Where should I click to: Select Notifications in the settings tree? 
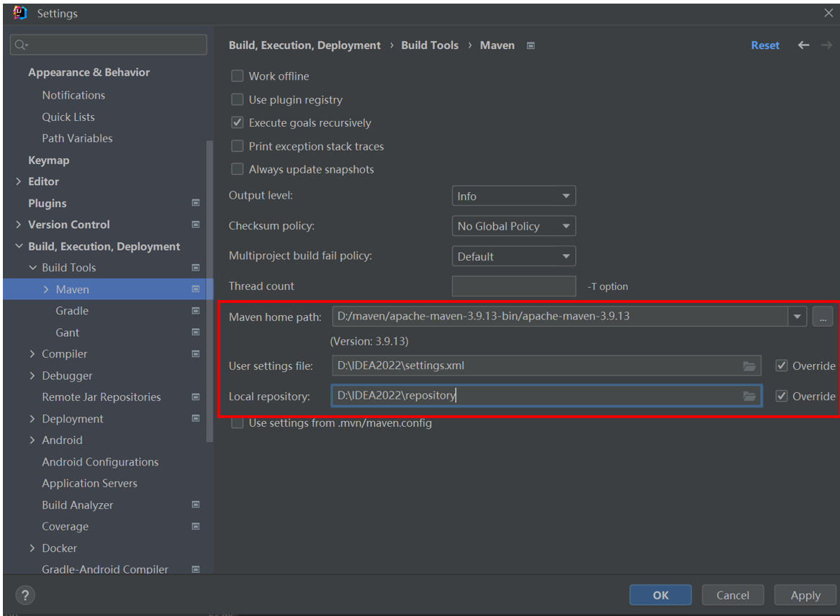[x=73, y=95]
